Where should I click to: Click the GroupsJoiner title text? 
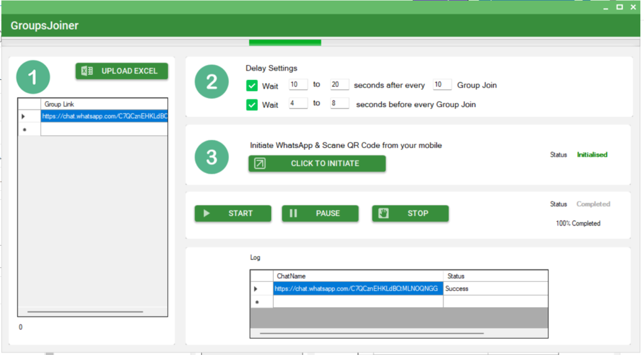(45, 25)
